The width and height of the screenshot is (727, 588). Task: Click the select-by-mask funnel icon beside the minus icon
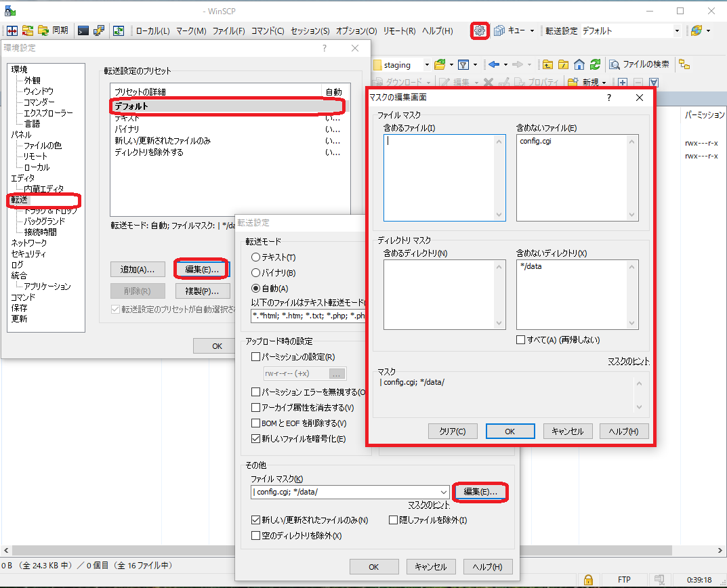pos(654,82)
